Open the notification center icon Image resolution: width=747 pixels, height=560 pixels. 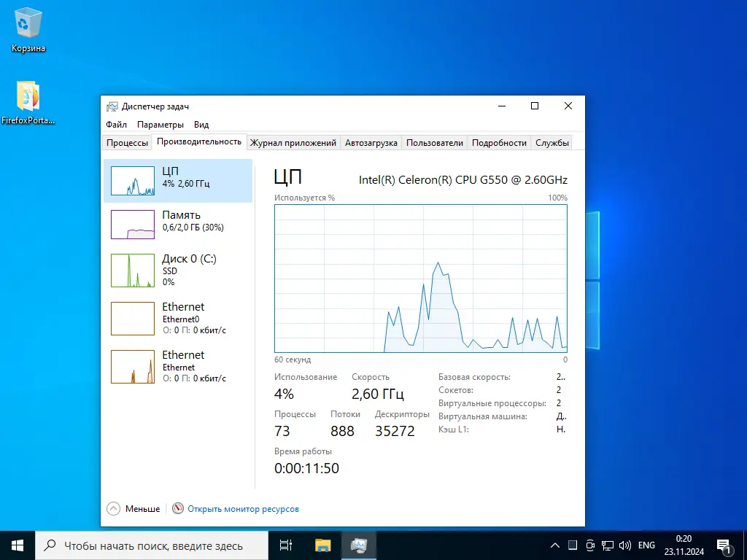point(724,546)
